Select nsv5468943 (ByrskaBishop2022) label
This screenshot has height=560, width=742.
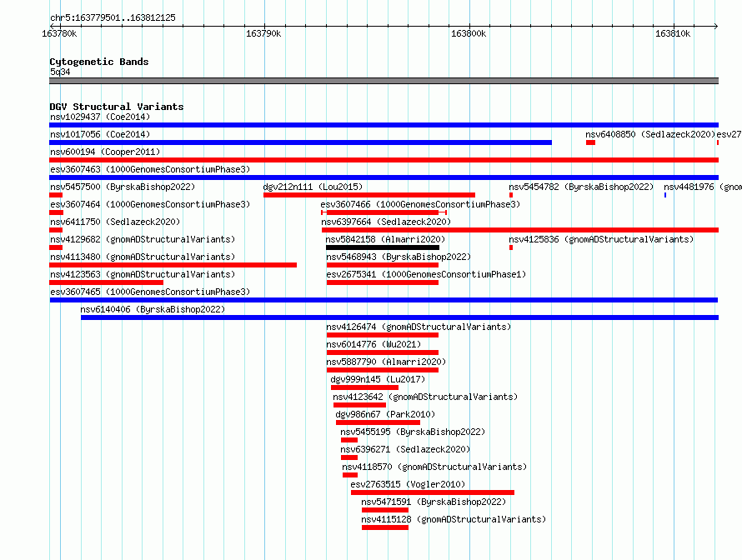(399, 257)
